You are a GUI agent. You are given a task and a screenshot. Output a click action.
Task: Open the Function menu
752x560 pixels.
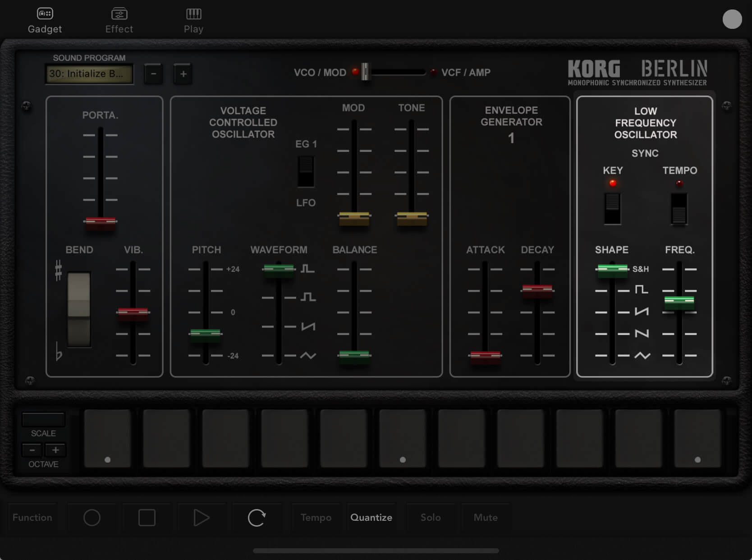click(32, 518)
